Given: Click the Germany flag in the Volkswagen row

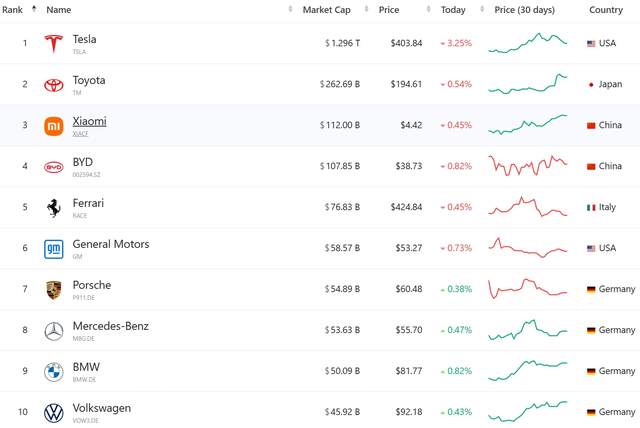Looking at the screenshot, I should tap(591, 412).
